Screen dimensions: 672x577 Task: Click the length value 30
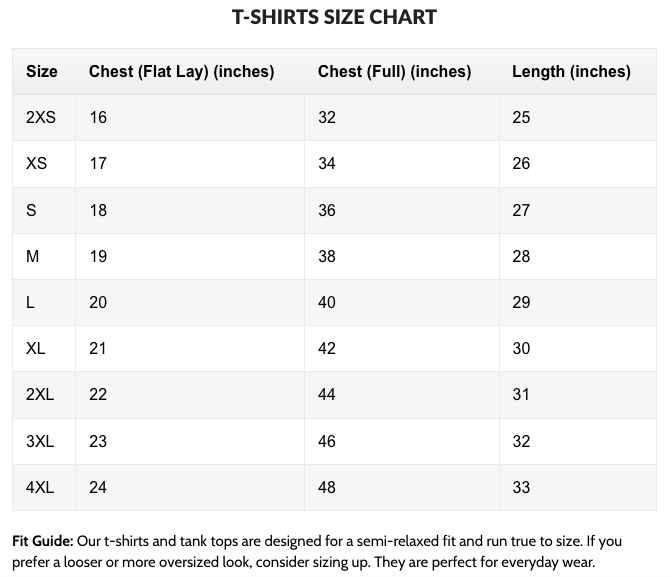(x=521, y=349)
